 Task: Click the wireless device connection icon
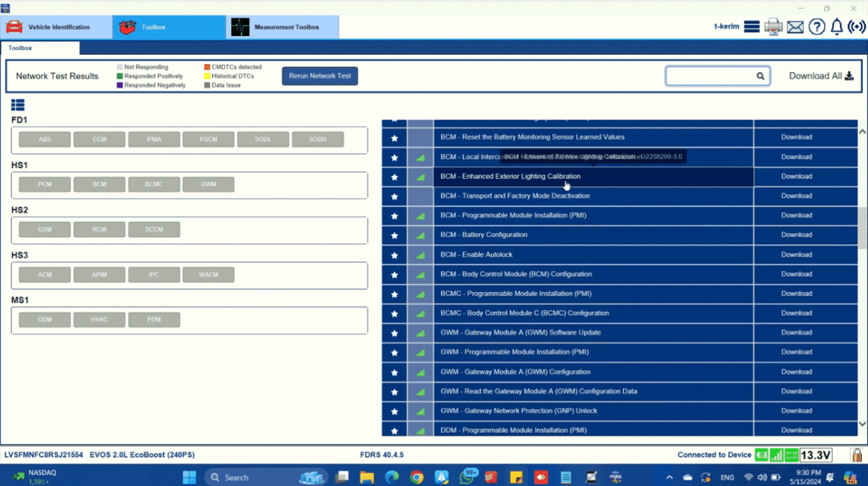(857, 27)
